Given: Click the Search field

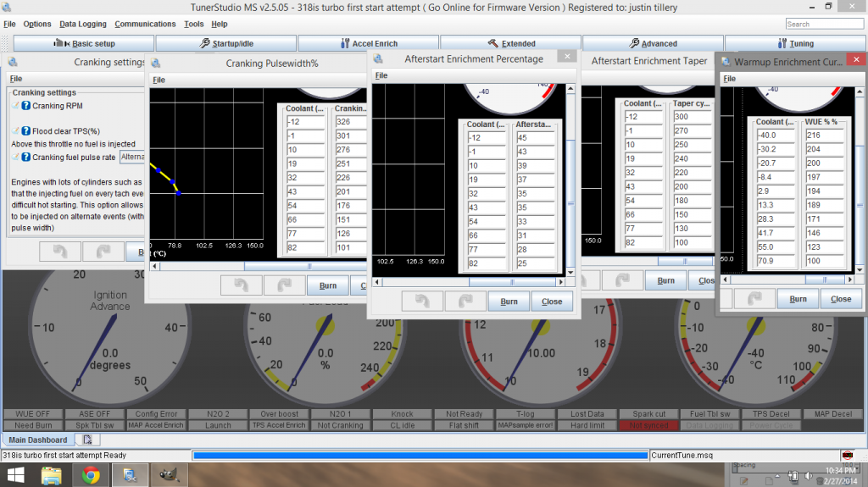Looking at the screenshot, I should 824,24.
